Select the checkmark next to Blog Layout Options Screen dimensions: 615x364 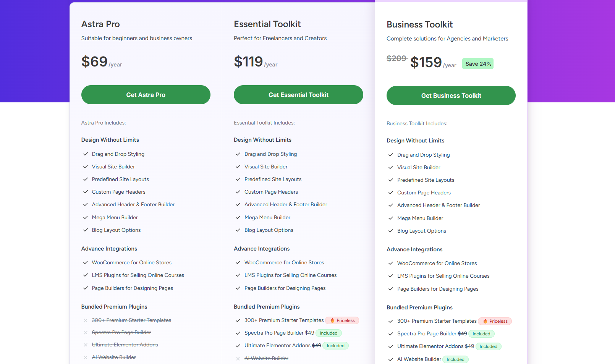[86, 230]
